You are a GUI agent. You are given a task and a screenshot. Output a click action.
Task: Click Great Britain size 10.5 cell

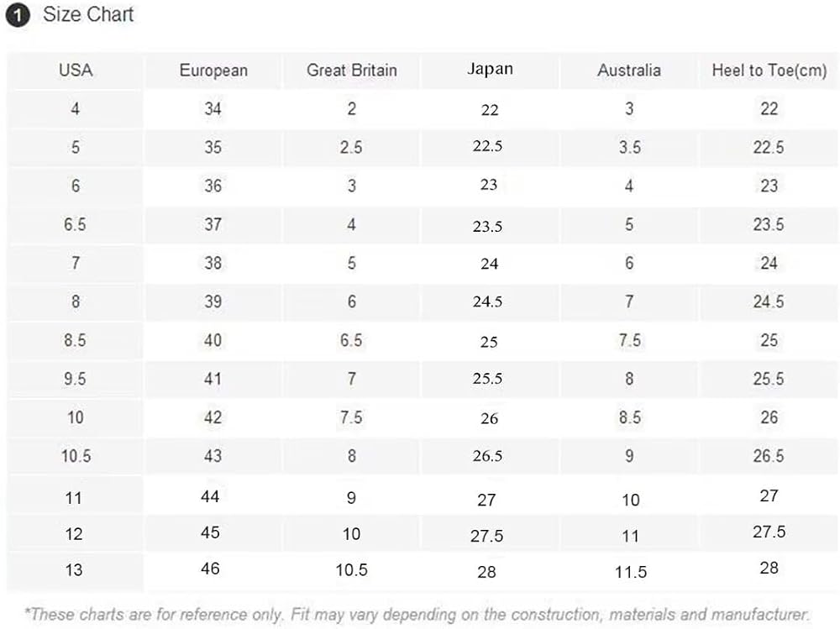coord(351,569)
